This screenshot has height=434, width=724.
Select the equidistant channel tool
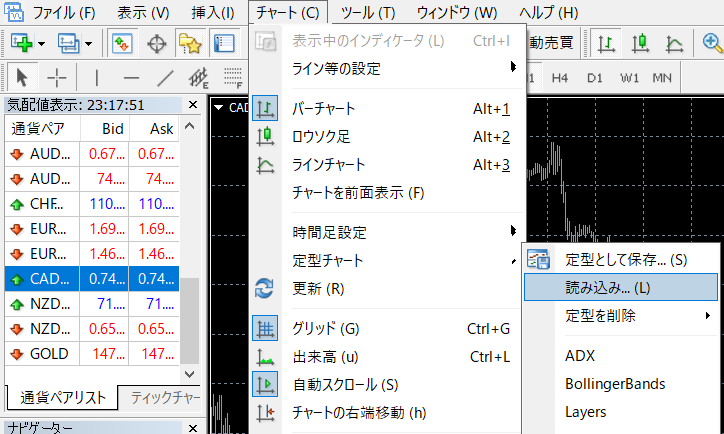[199, 78]
